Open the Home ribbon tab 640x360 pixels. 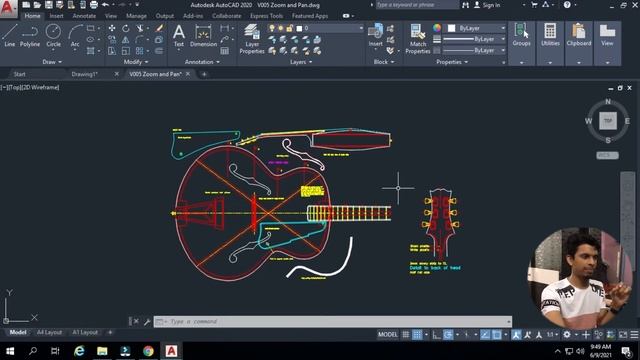pos(32,16)
